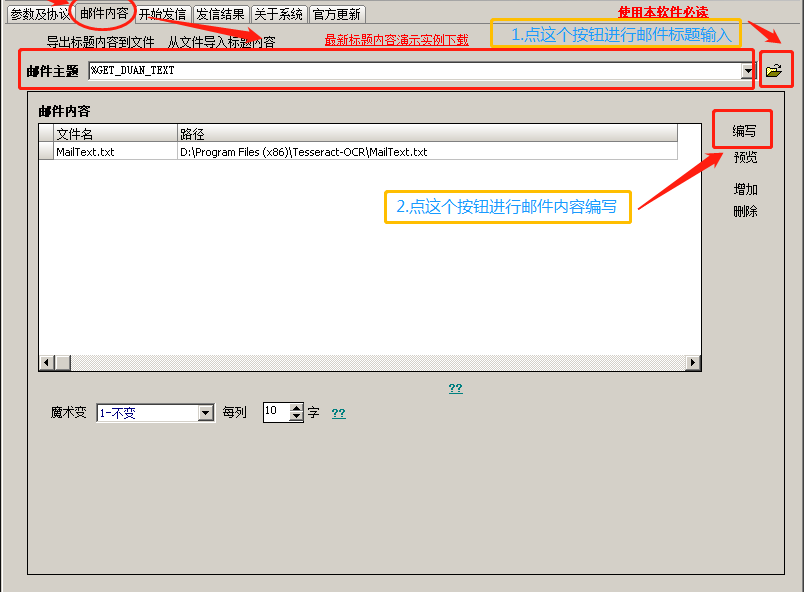Increase the 每列 value with up arrow
Screen dimensions: 804x592
pyautogui.click(x=296, y=408)
